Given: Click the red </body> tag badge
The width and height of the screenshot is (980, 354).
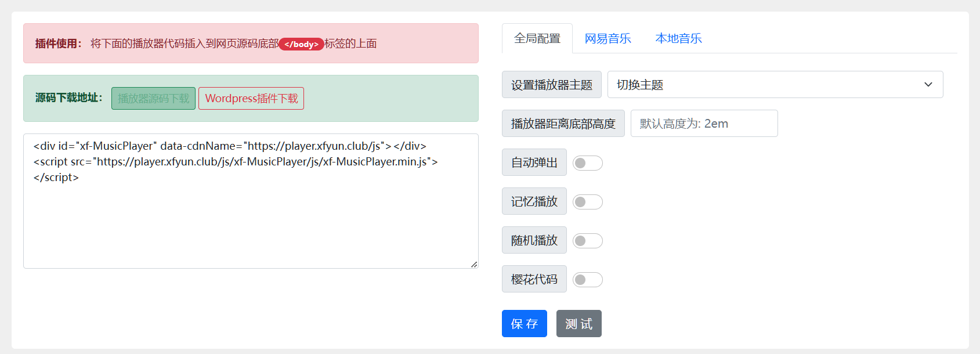Looking at the screenshot, I should 301,44.
